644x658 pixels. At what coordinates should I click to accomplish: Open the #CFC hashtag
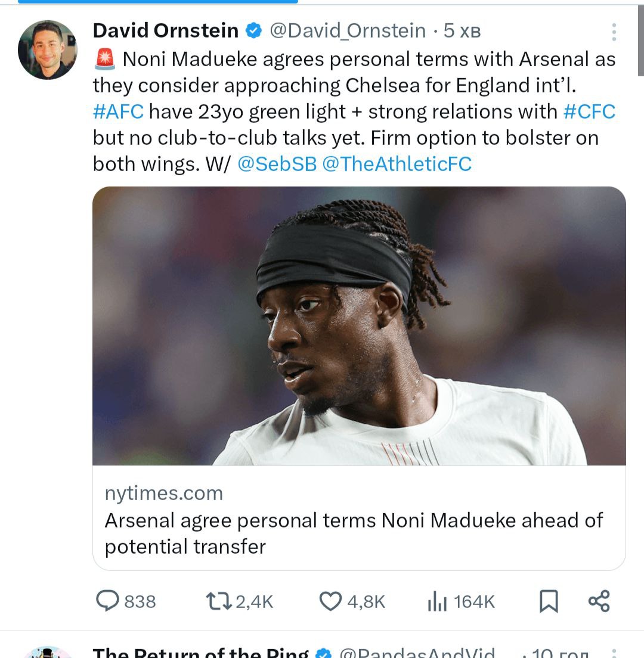(589, 111)
